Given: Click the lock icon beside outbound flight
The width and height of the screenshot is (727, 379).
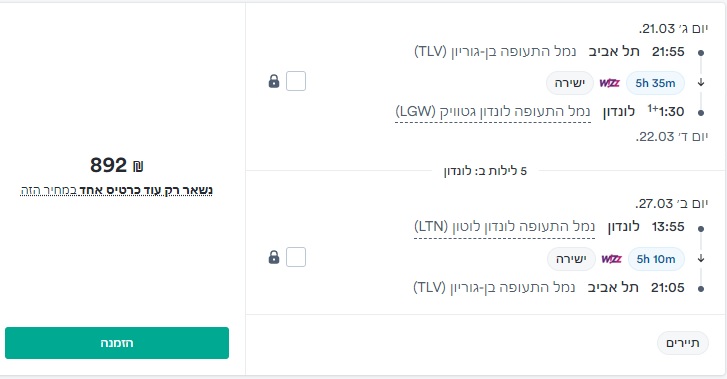Looking at the screenshot, I should 274,81.
